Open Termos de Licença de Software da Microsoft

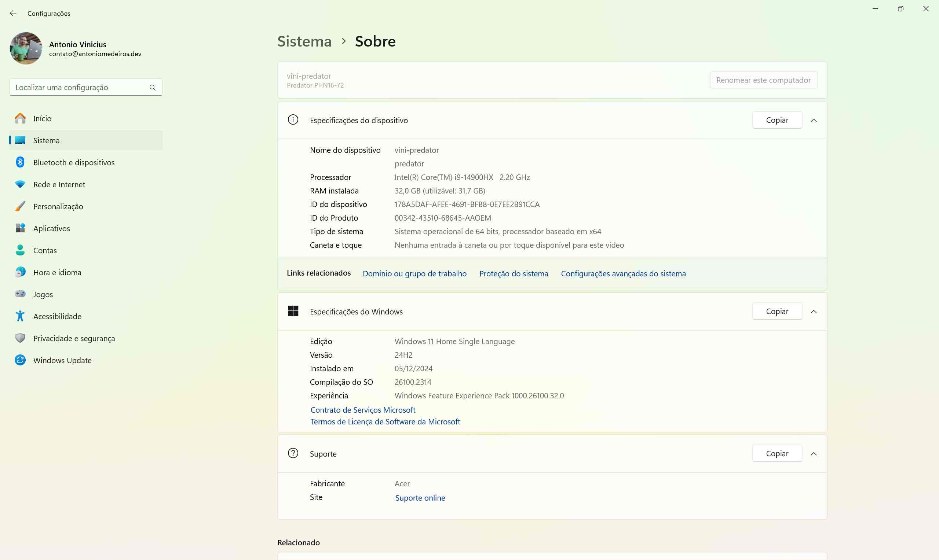tap(385, 421)
